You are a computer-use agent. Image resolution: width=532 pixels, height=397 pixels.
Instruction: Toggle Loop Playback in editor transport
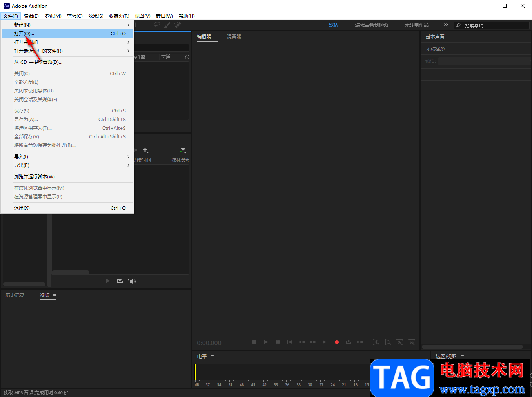348,342
